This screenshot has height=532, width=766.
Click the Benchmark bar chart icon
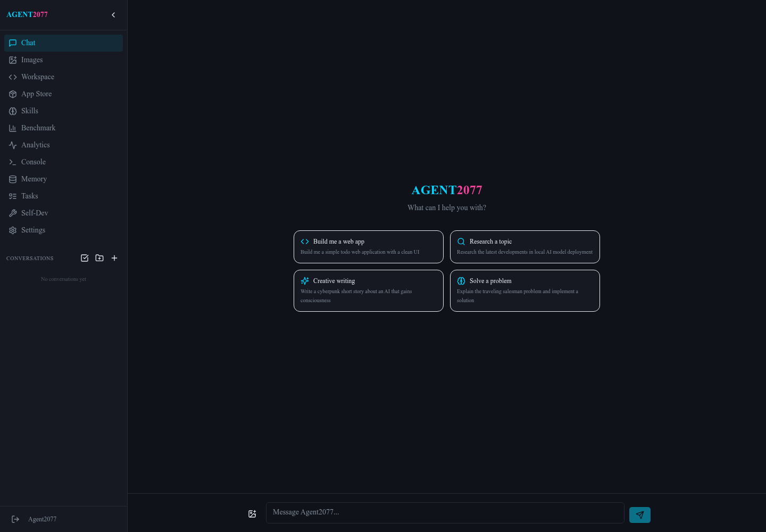[13, 128]
